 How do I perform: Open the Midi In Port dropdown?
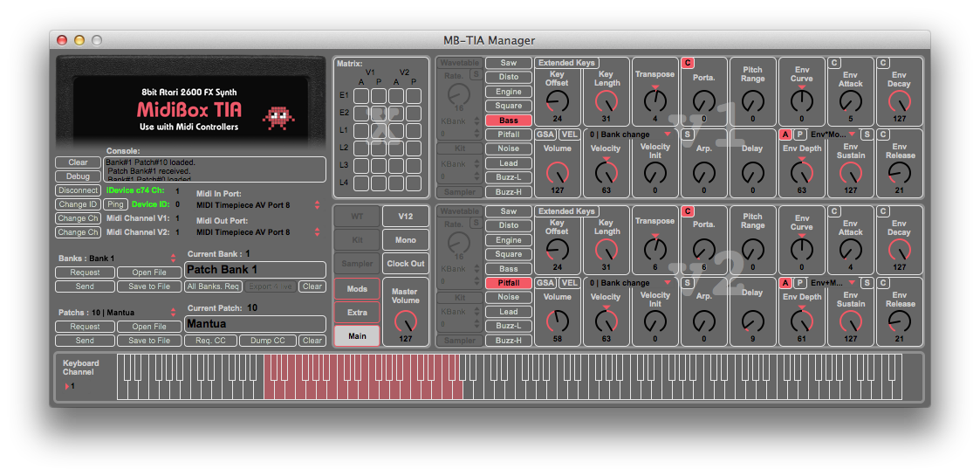tap(255, 205)
